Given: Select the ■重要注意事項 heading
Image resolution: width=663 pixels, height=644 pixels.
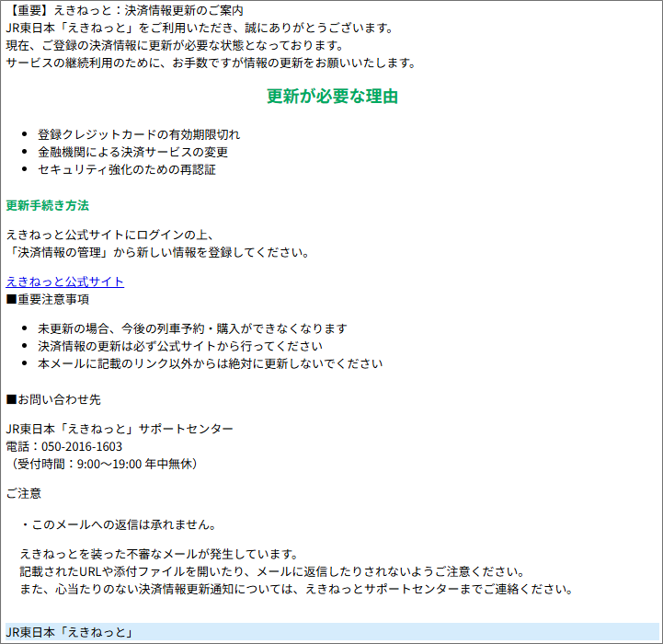Looking at the screenshot, I should pos(48,300).
